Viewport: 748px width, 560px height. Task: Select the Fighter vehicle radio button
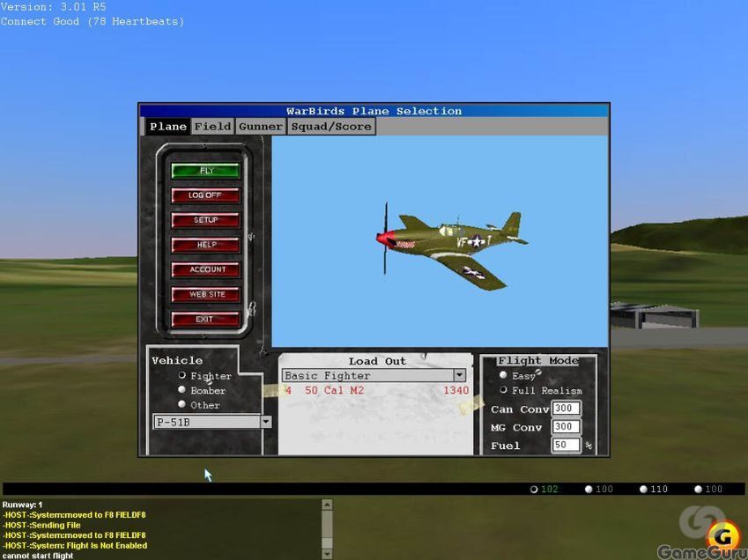click(x=181, y=376)
